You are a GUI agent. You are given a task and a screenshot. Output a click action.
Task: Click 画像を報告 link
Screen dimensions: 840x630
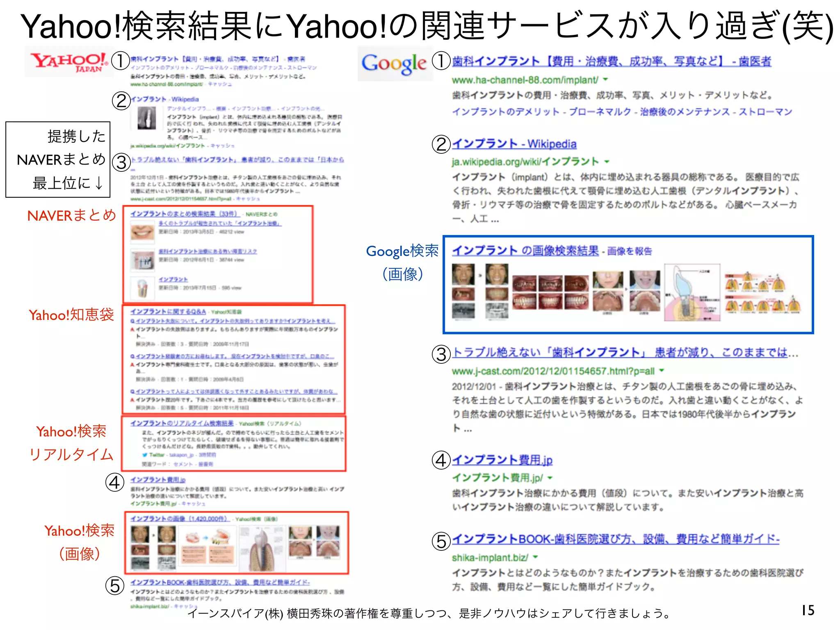pos(630,251)
